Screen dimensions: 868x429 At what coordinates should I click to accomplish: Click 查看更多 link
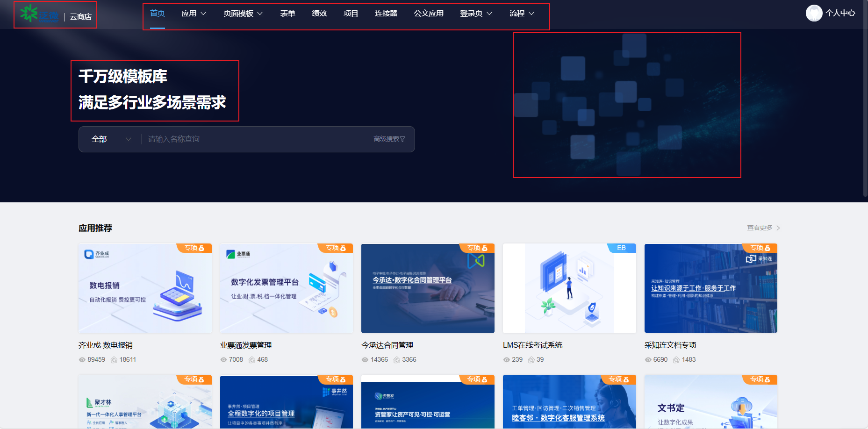[x=760, y=228]
